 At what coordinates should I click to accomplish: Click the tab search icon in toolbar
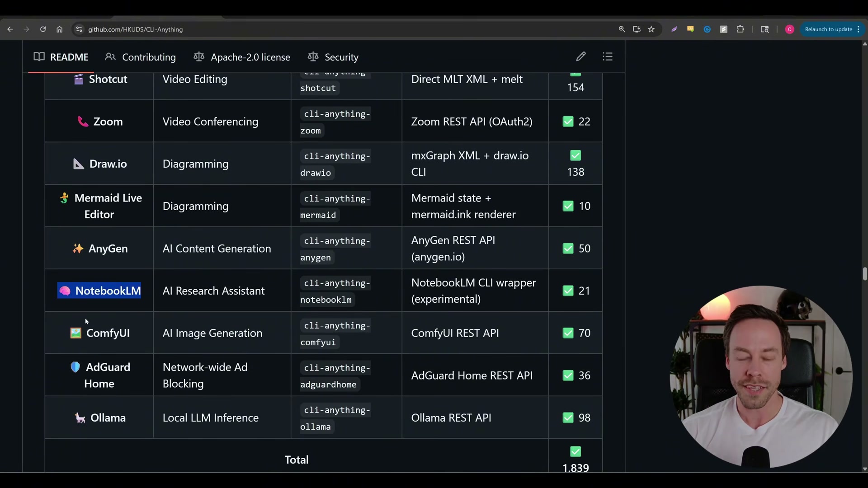click(x=765, y=29)
